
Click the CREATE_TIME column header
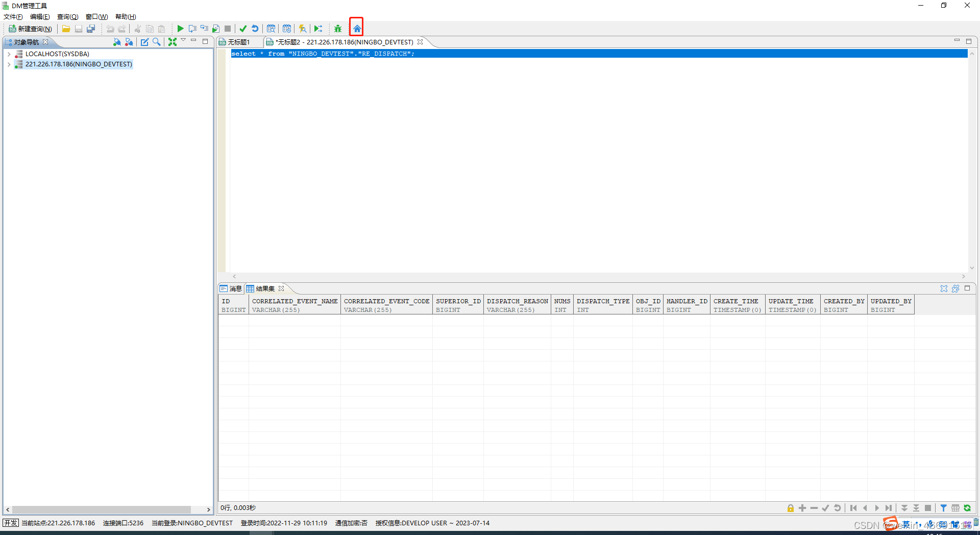click(x=737, y=305)
